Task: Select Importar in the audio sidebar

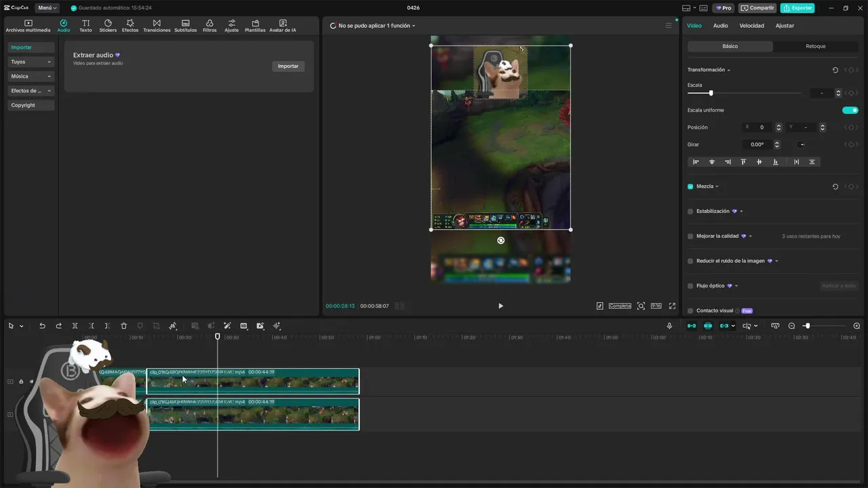Action: click(31, 47)
